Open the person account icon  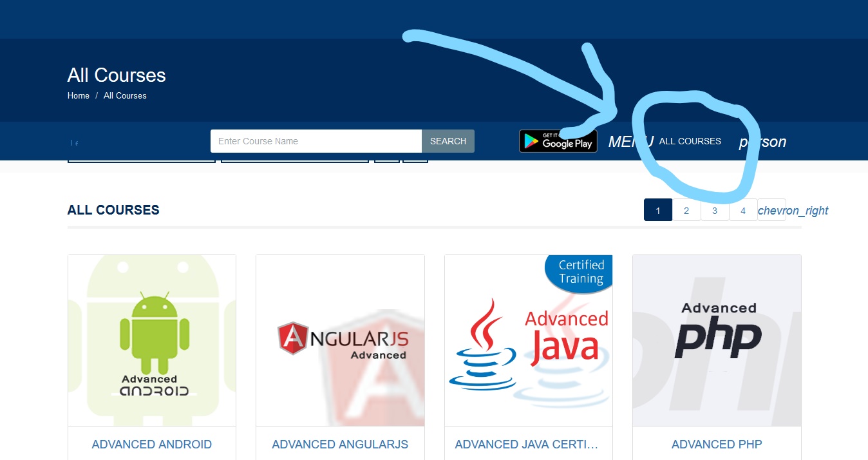762,142
